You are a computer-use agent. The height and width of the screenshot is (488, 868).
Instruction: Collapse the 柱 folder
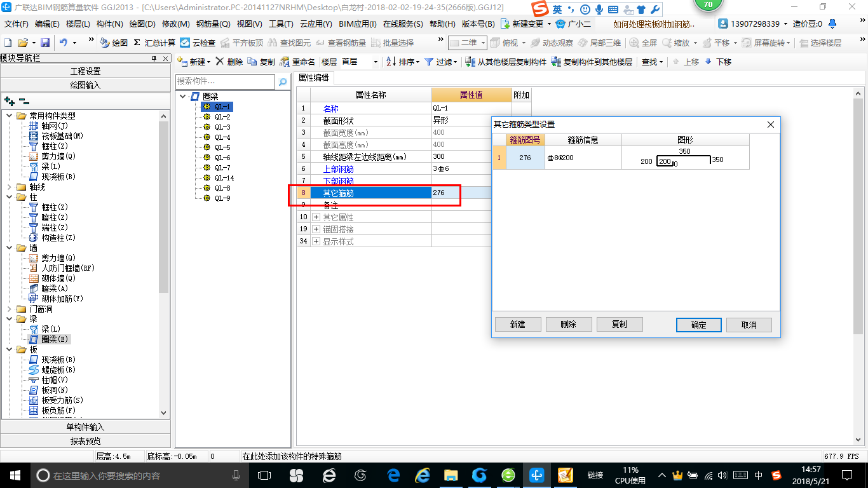click(10, 197)
